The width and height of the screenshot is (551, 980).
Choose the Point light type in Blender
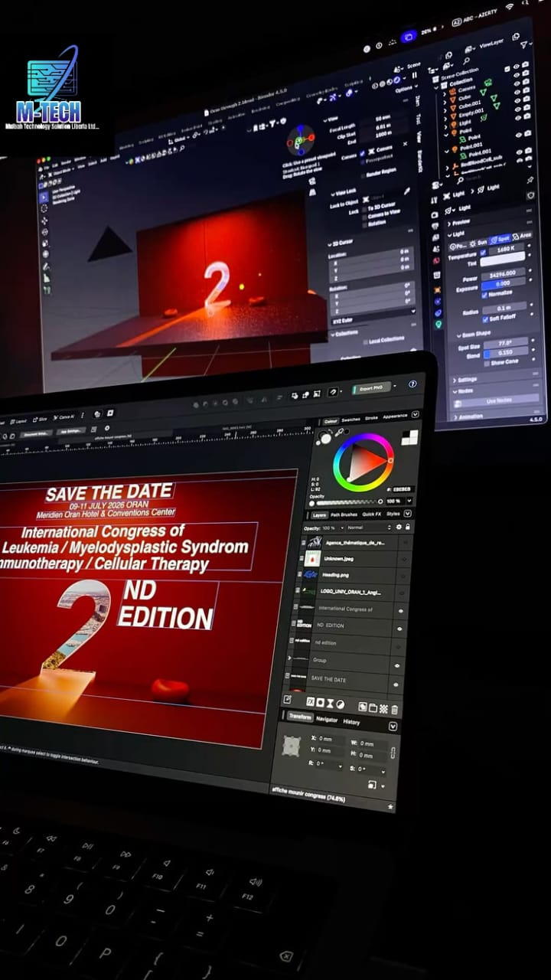pyautogui.click(x=458, y=246)
